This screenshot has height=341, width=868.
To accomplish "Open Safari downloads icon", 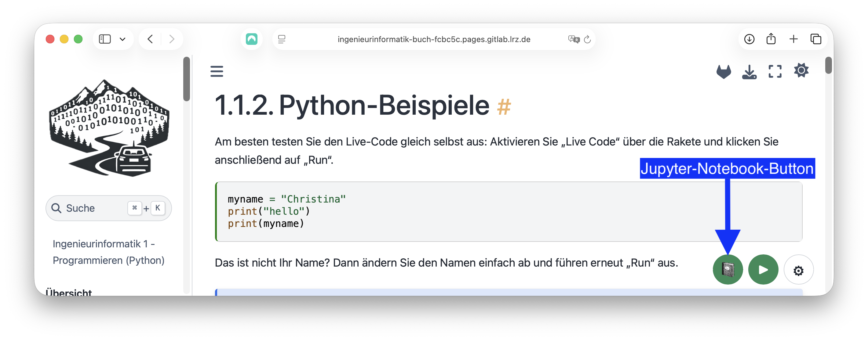I will pos(749,39).
